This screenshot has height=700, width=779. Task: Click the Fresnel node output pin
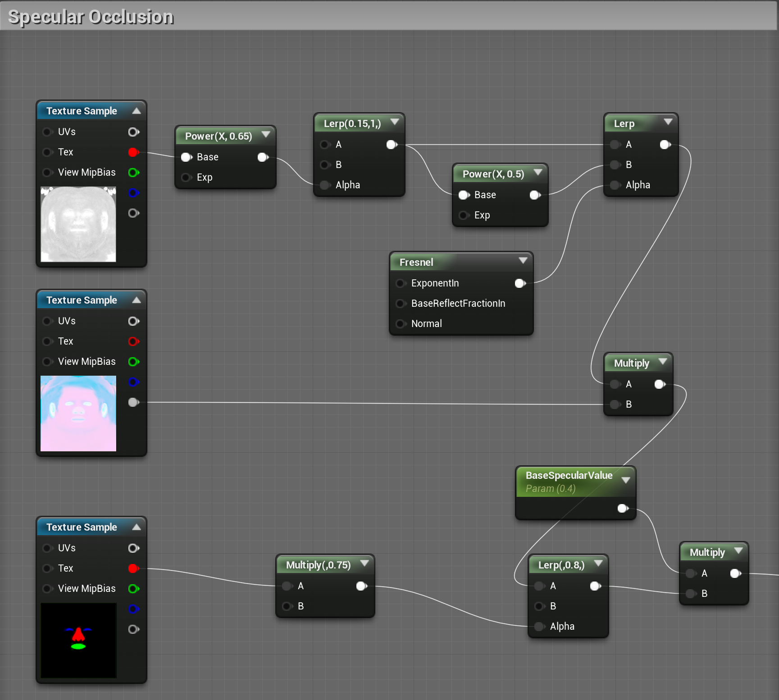tap(520, 283)
